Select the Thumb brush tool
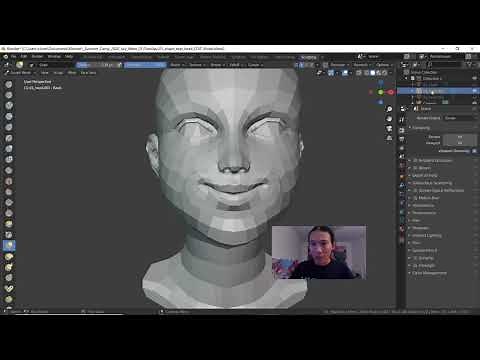480x360 pixels. coord(9,278)
